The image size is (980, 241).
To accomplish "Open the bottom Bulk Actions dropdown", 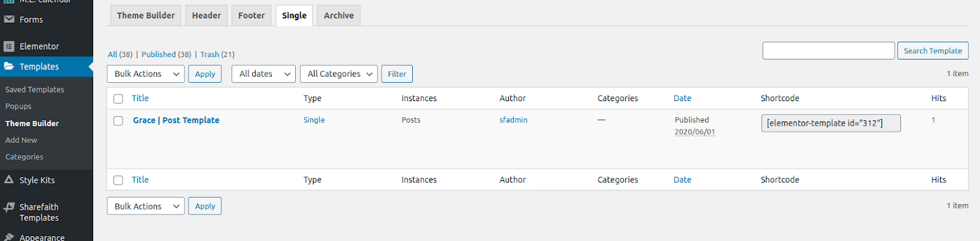I will [x=146, y=206].
